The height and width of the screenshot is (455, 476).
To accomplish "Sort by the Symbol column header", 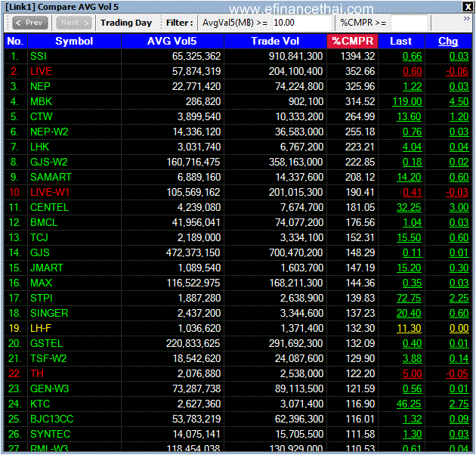I will 74,41.
